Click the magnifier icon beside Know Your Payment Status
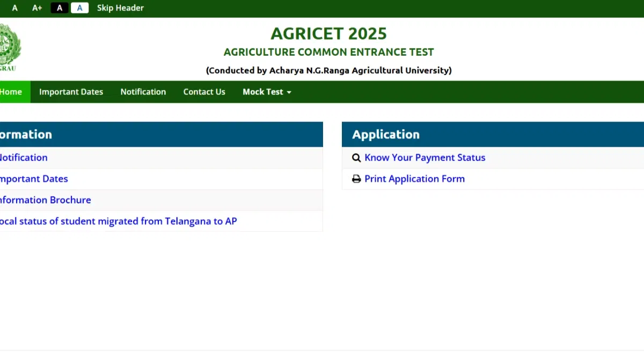The height and width of the screenshot is (358, 644). [x=356, y=158]
